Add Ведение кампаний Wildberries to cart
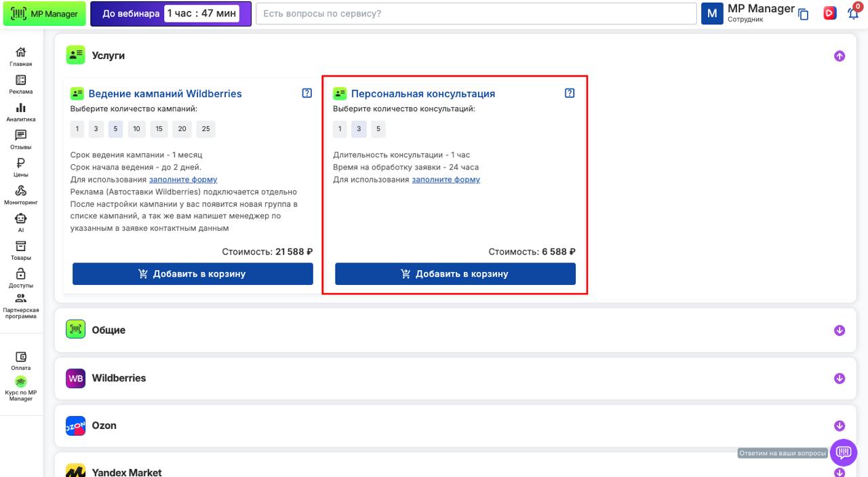The height and width of the screenshot is (477, 868). click(x=193, y=274)
